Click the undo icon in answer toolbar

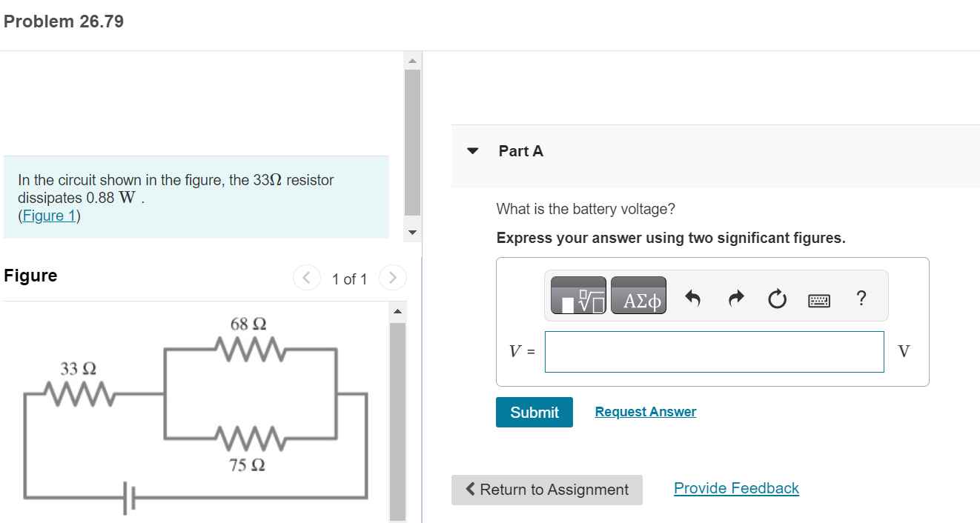tap(693, 297)
